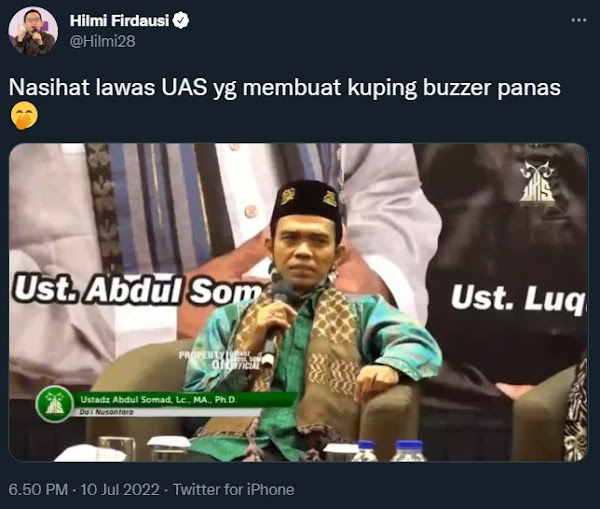
Task: Click the white UAS logo watermark in video
Action: point(536,182)
